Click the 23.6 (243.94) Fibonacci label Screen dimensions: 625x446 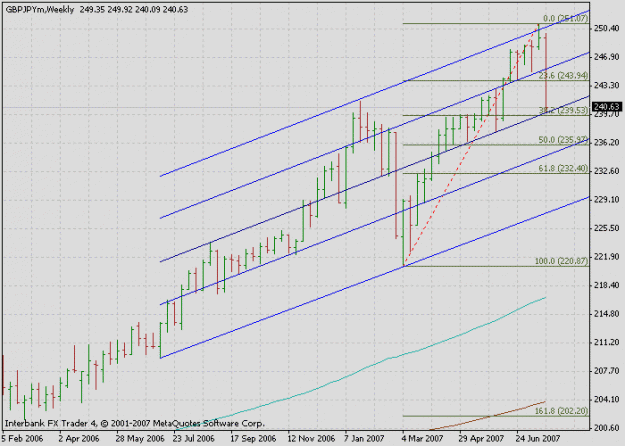[x=563, y=76]
